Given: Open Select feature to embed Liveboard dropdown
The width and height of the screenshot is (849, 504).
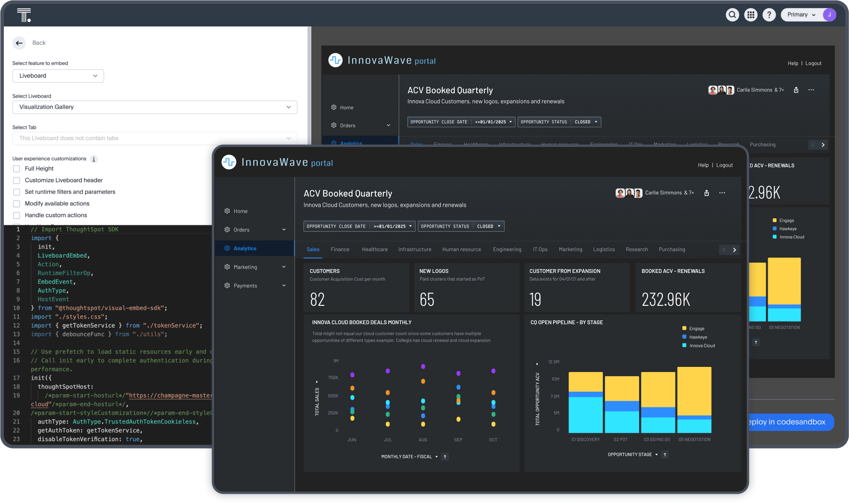Looking at the screenshot, I should tap(58, 76).
